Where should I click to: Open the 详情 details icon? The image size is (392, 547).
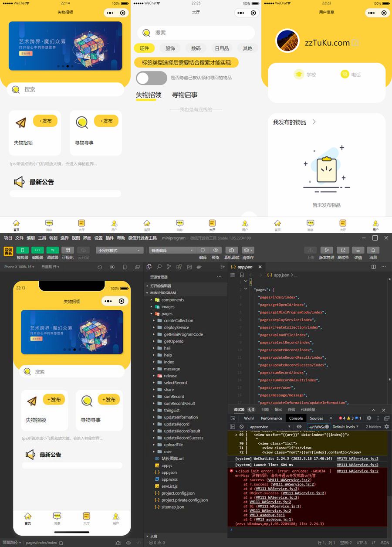358,250
